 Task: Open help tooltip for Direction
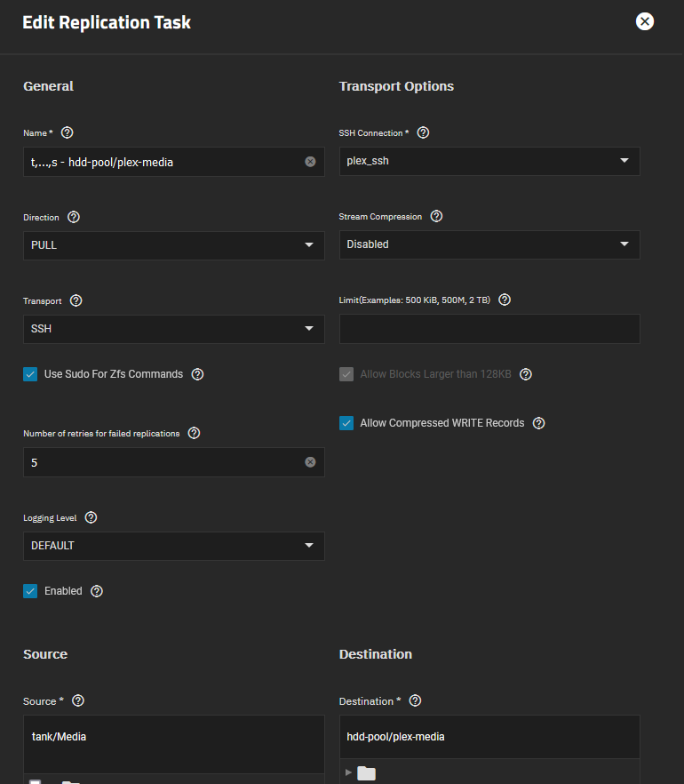[x=74, y=217]
